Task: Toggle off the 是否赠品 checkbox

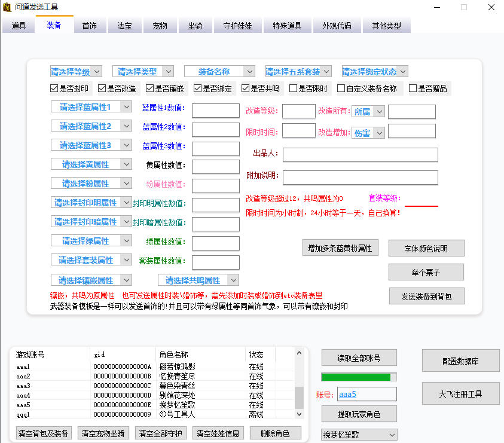Action: click(x=411, y=88)
